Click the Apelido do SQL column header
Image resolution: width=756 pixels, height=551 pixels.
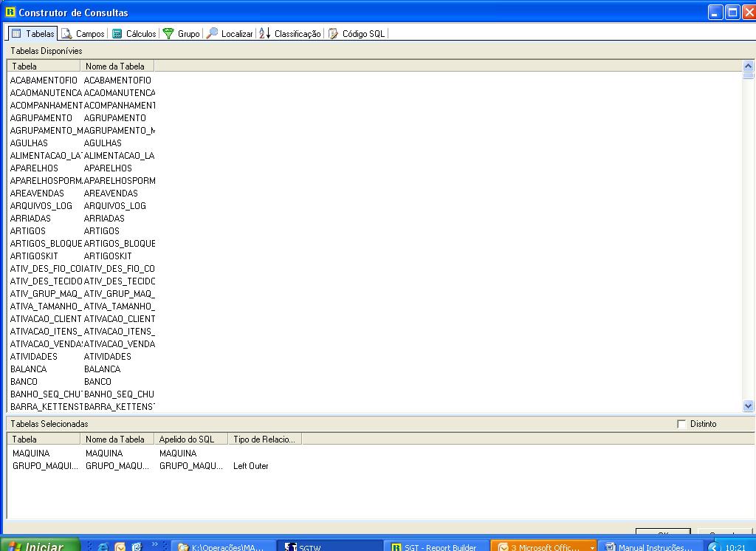(x=190, y=439)
